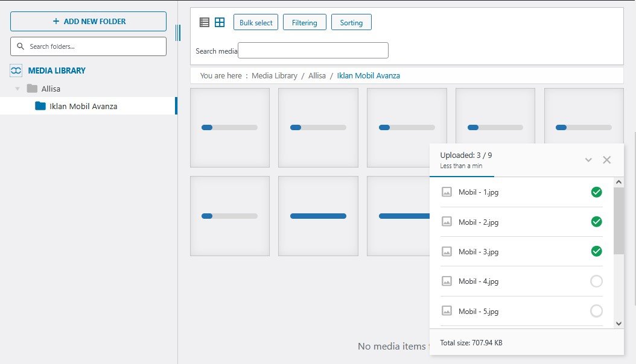Click green checkmark for Mobil - 2.jpg
636x364 pixels.
pos(596,222)
